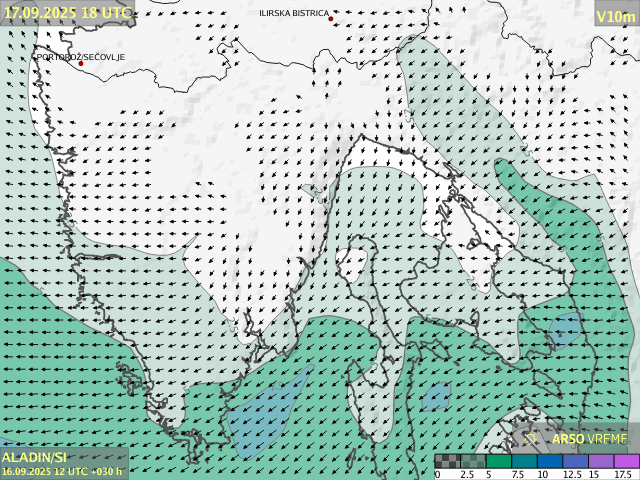Click the legend scale value 0
This screenshot has height=480, width=640.
438,474
